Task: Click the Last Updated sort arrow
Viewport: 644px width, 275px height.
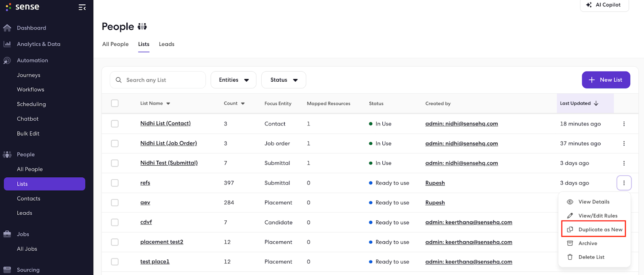Action: 596,103
